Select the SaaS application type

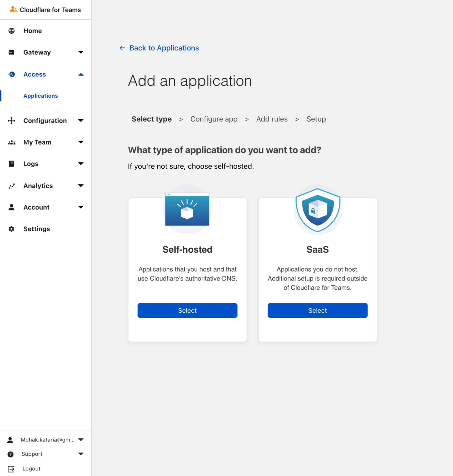[x=318, y=311]
